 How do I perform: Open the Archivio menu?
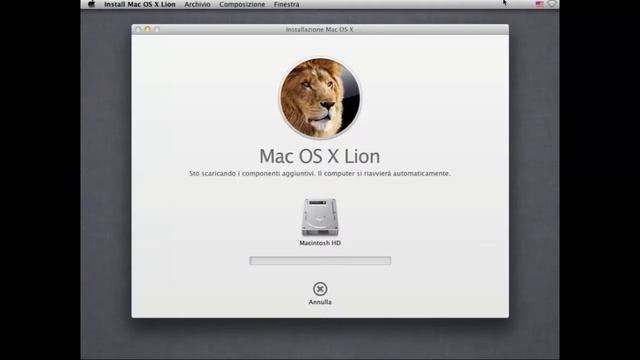197,4
